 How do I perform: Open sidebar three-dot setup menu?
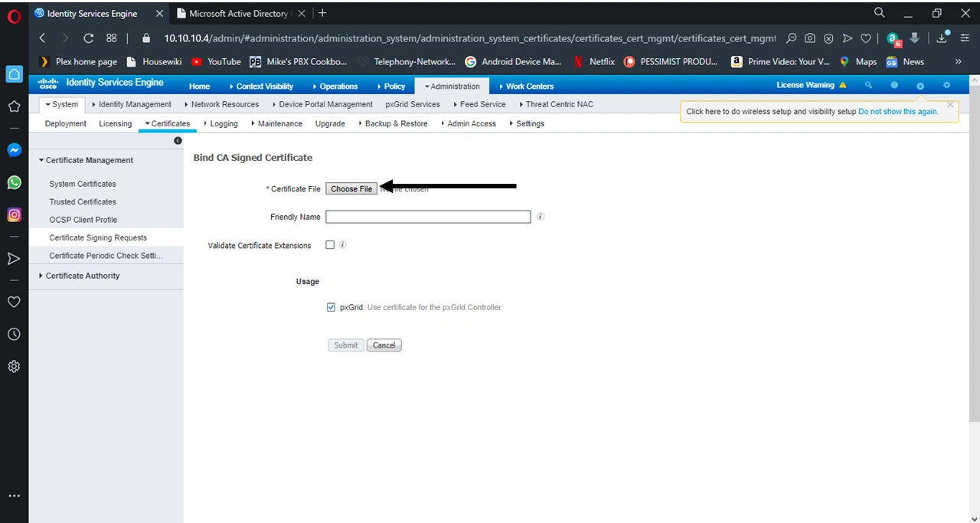coord(14,495)
